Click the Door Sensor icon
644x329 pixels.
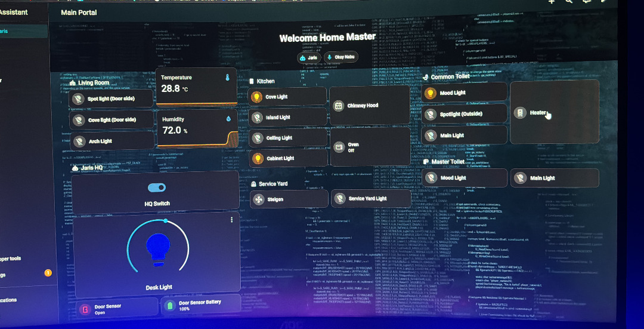[x=85, y=309]
